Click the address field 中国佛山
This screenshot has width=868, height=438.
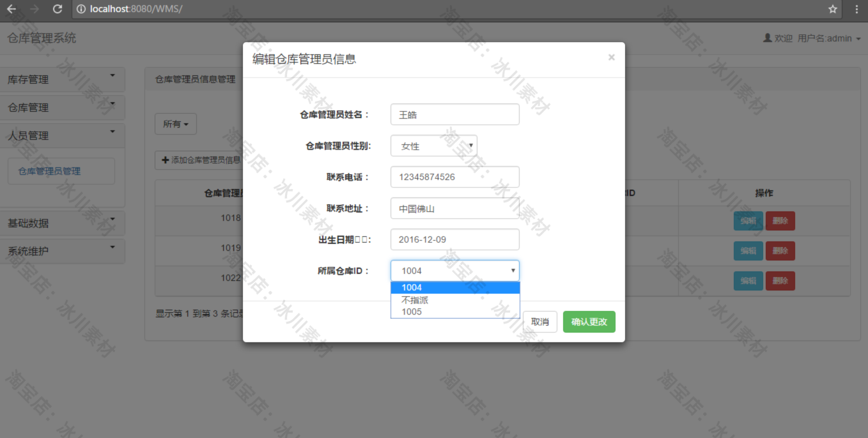tap(455, 208)
